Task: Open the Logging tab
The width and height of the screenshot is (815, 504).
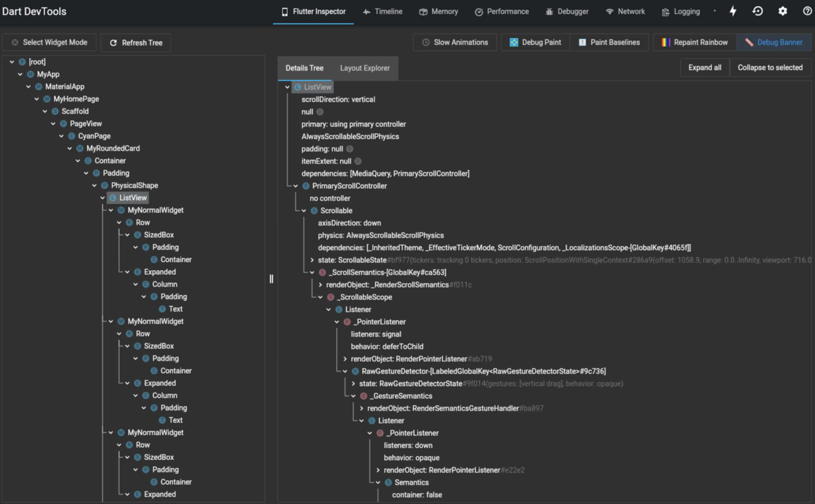Action: (680, 12)
